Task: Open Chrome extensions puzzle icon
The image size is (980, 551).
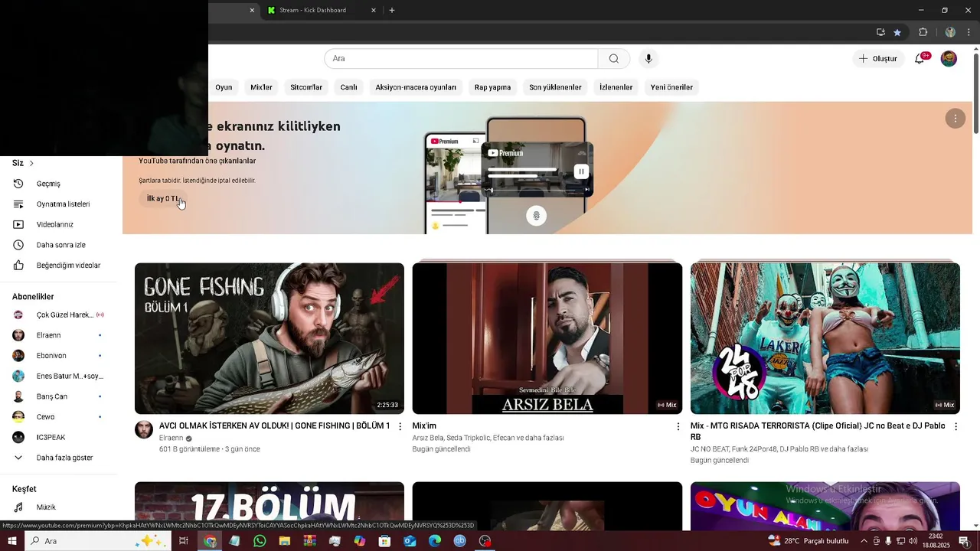Action: tap(923, 32)
